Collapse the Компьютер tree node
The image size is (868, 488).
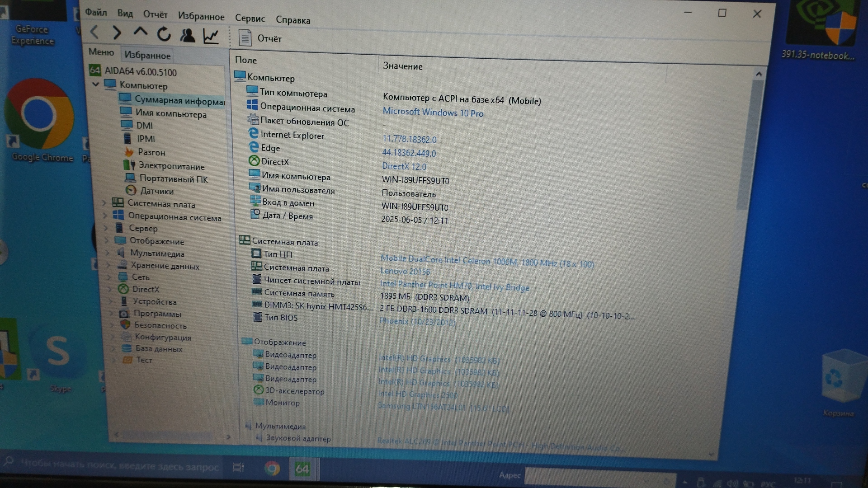coord(95,84)
